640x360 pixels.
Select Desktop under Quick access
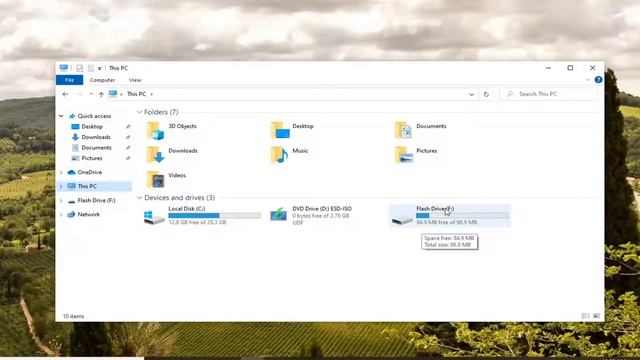[92, 127]
